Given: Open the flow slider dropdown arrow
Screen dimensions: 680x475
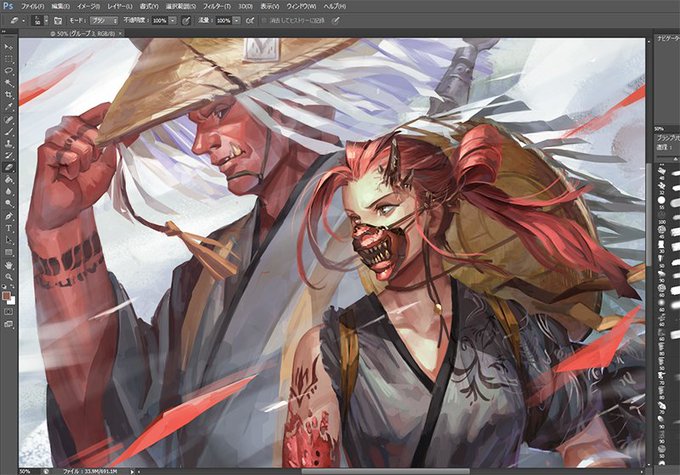Looking at the screenshot, I should tap(237, 20).
